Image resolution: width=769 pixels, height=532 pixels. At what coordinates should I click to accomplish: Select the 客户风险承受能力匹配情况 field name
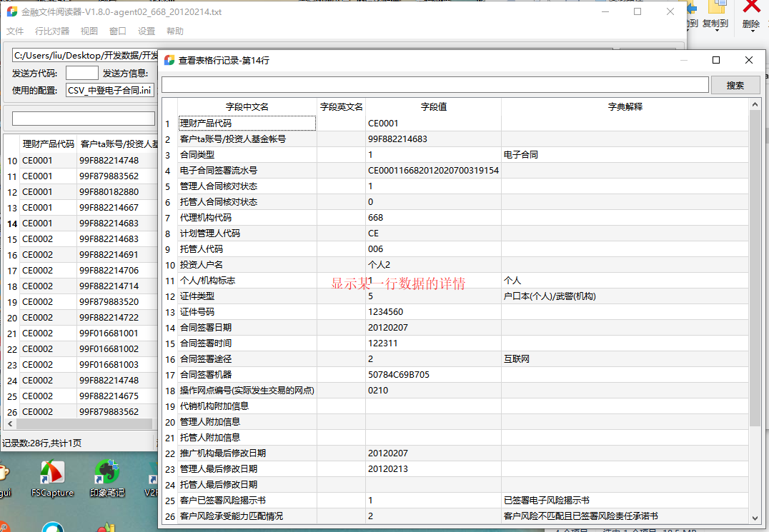[x=247, y=516]
